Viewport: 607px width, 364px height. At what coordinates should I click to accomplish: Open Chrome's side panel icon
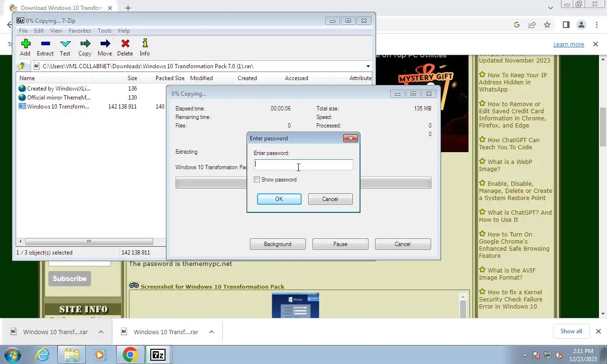tap(566, 25)
